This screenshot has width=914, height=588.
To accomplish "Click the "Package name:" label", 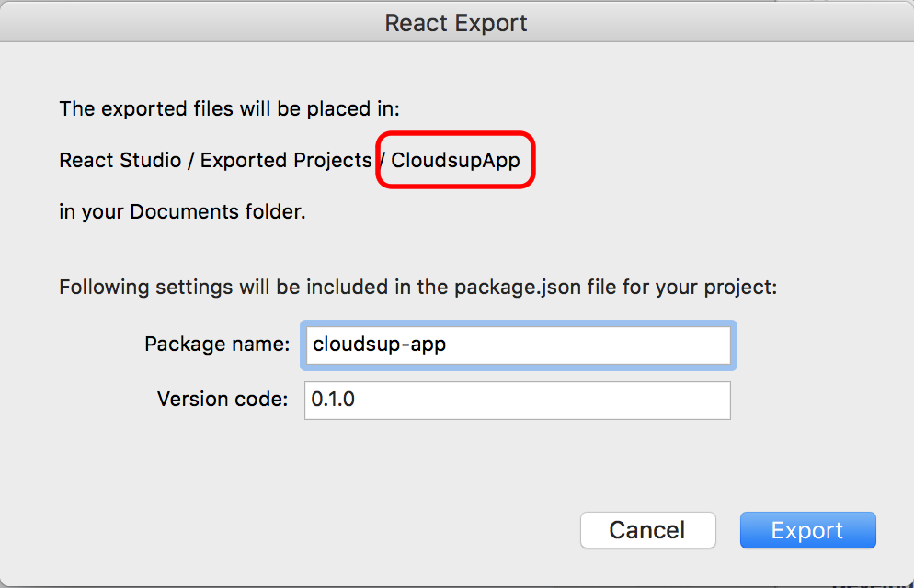I will [x=217, y=345].
